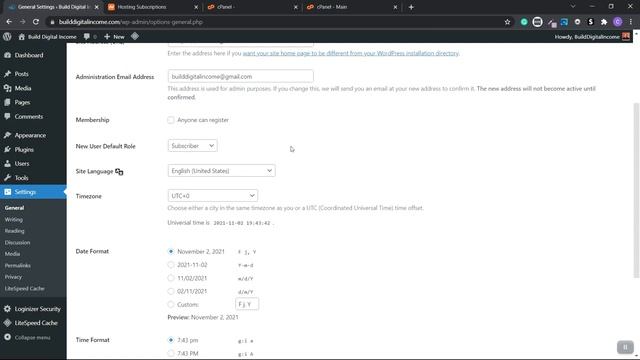Open LiteSpeed Cache settings submenu

(x=24, y=288)
